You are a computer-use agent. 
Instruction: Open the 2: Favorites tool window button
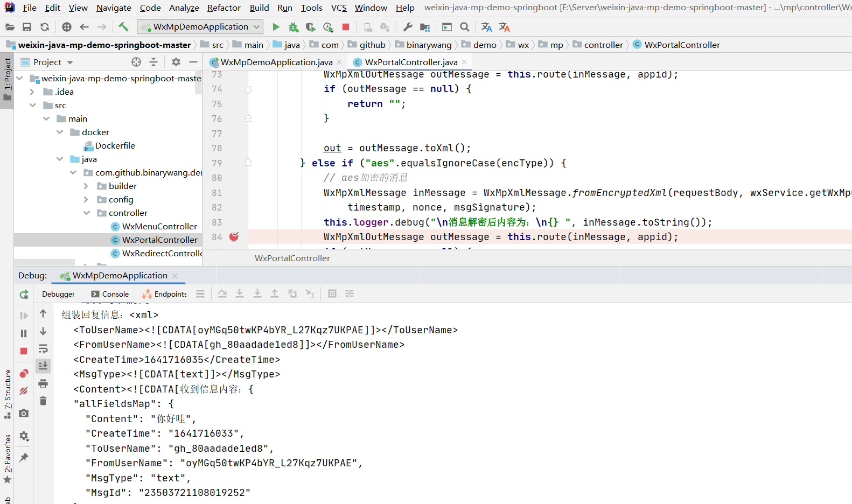click(x=7, y=458)
